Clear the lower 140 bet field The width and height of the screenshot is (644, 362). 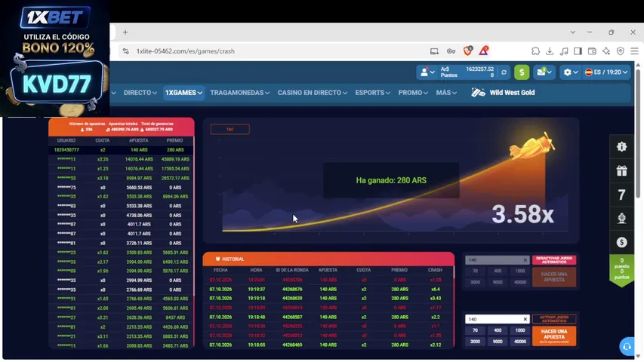[x=525, y=319]
